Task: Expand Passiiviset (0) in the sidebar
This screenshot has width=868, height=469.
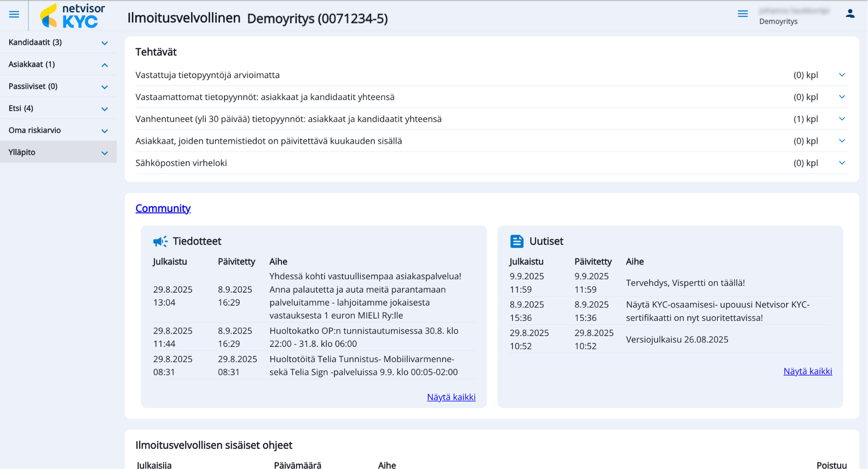Action: coord(104,87)
